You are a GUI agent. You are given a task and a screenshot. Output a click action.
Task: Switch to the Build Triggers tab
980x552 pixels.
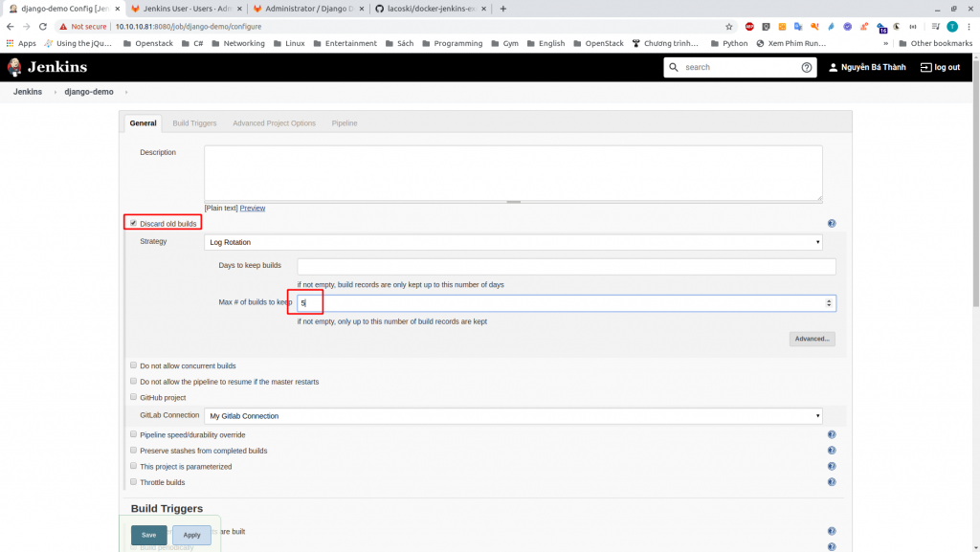pyautogui.click(x=194, y=123)
